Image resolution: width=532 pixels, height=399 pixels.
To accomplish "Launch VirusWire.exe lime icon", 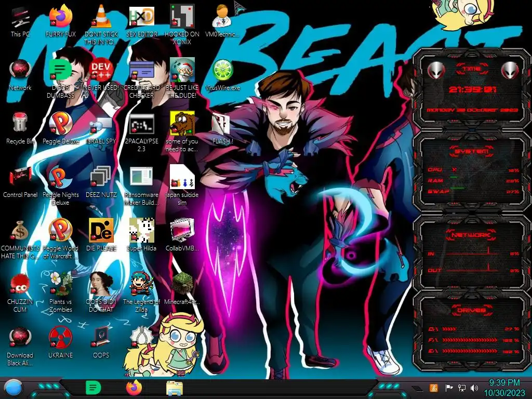I will tap(222, 70).
